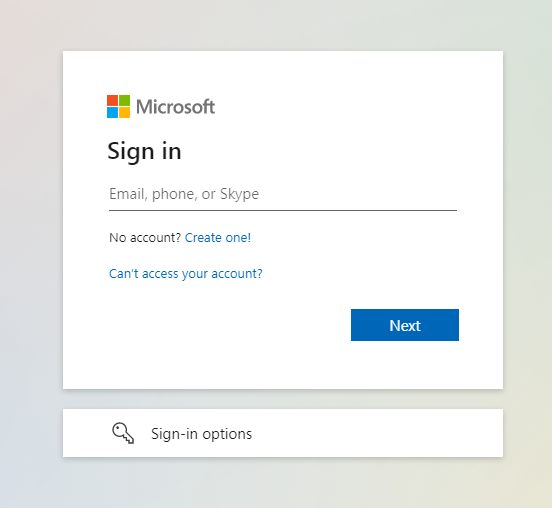This screenshot has width=552, height=508.
Task: Click the key icon beside Sign-in options
Action: coord(123,433)
